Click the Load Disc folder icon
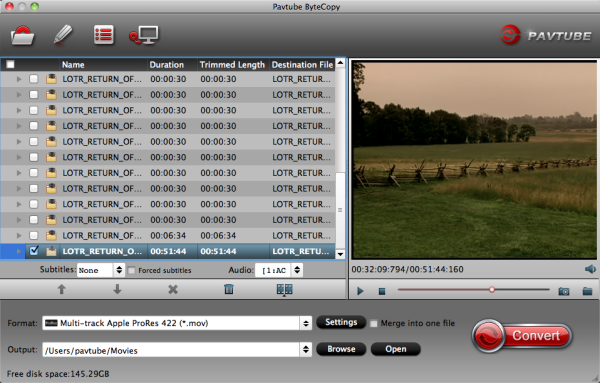Image resolution: width=600 pixels, height=383 pixels. pyautogui.click(x=23, y=35)
